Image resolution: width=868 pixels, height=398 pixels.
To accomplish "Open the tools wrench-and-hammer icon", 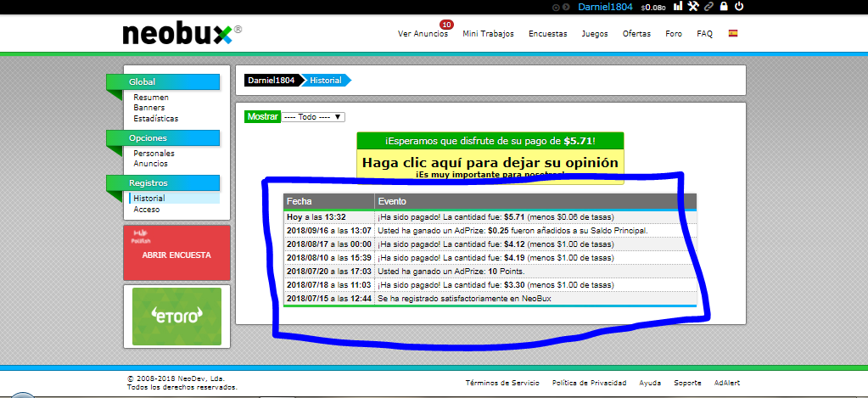I will tap(693, 7).
